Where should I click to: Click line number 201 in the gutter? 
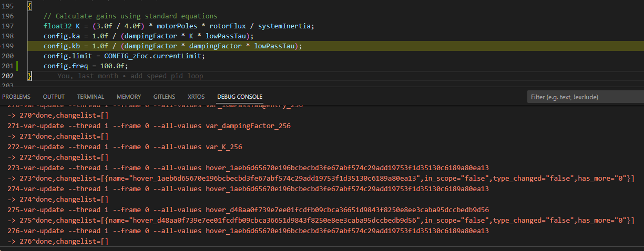click(7, 66)
